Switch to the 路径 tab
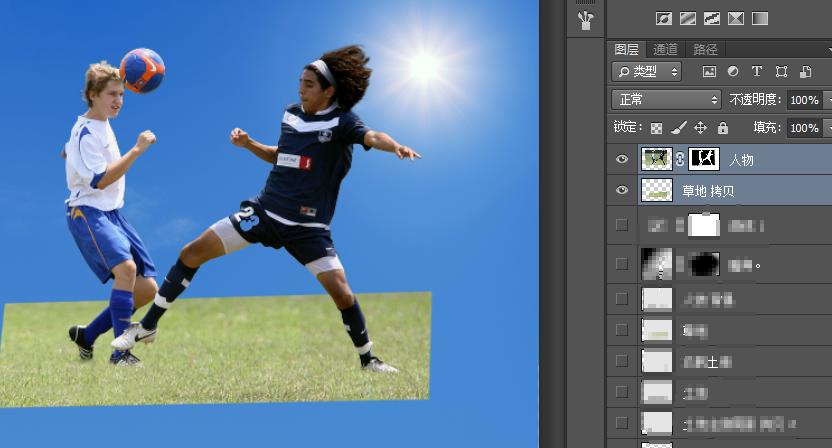 [705, 49]
